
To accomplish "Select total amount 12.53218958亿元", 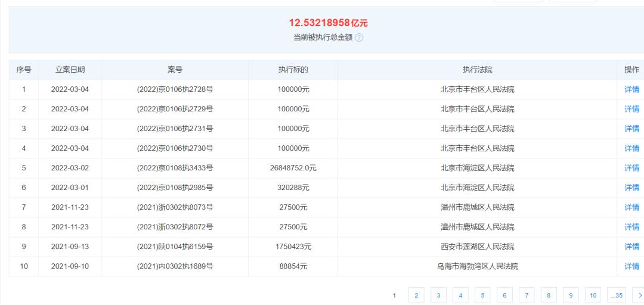I will [x=328, y=23].
